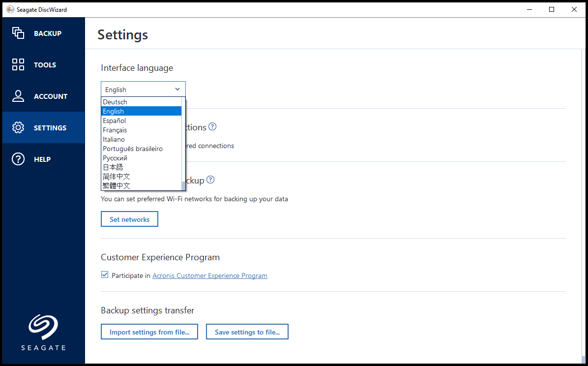
Task: Click the help icon beside the connections heading
Action: click(x=212, y=127)
